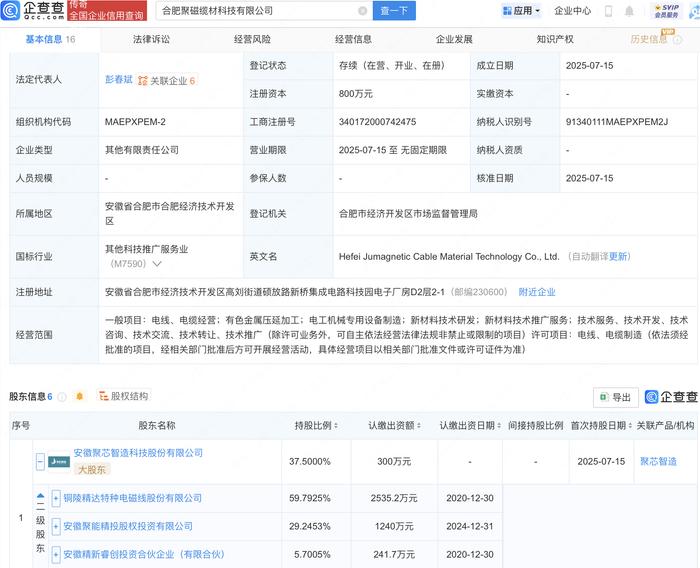700x568 pixels.
Task: Open 铜陵精达特种电磁线股份有限公司 link
Action: (133, 498)
